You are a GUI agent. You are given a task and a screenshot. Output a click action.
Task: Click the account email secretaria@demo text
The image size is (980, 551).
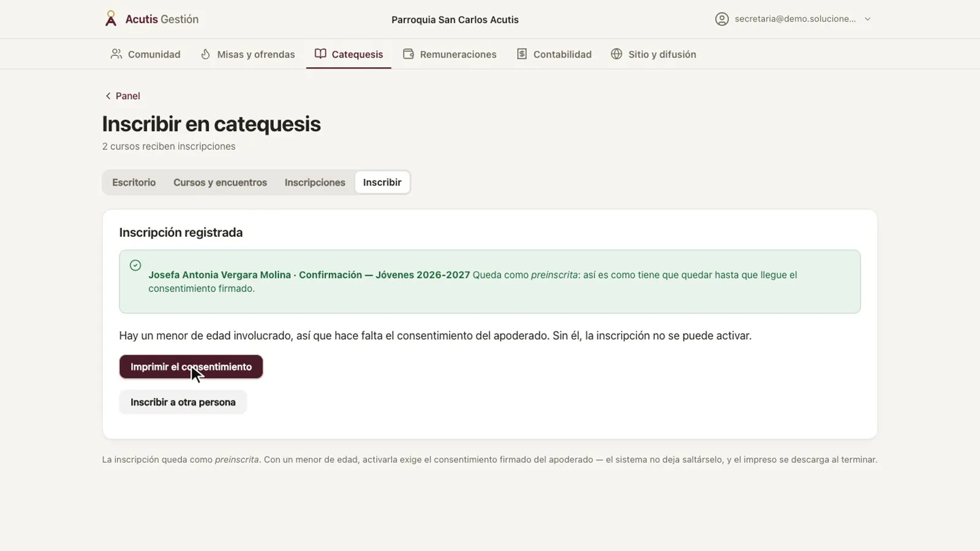(795, 19)
